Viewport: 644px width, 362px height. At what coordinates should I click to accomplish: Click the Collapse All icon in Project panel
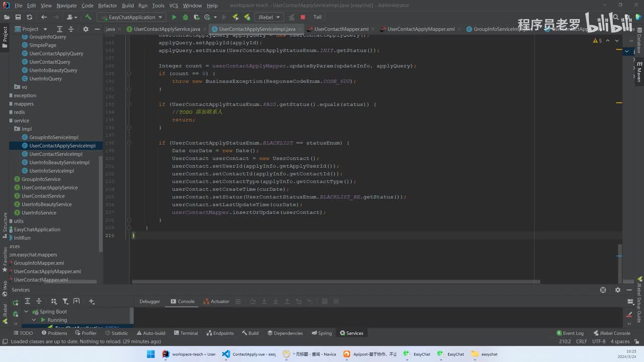click(x=71, y=29)
